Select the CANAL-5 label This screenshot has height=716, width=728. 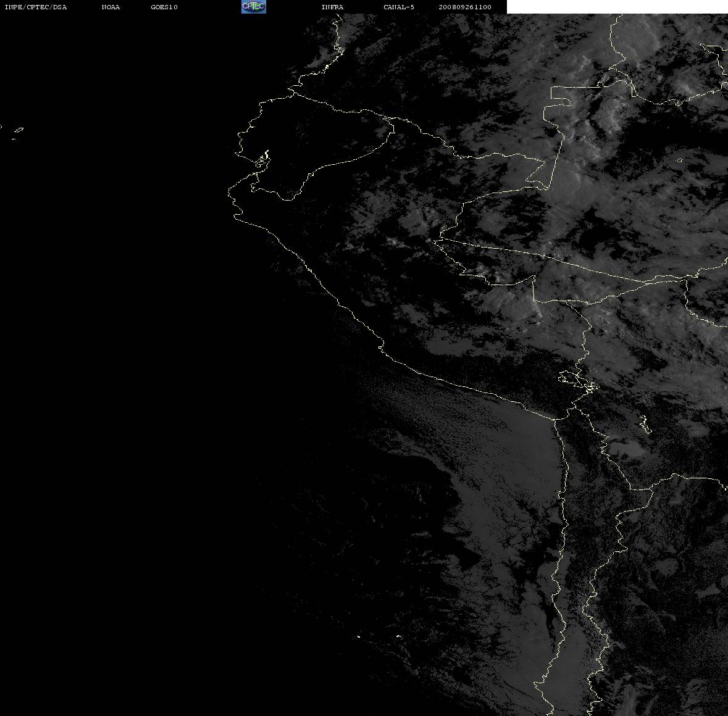click(399, 7)
